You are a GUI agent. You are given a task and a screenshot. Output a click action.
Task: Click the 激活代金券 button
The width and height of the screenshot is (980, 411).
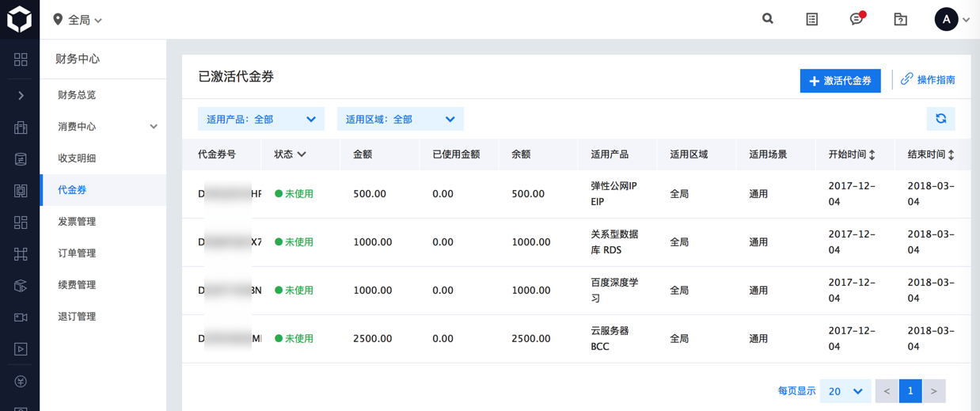840,81
